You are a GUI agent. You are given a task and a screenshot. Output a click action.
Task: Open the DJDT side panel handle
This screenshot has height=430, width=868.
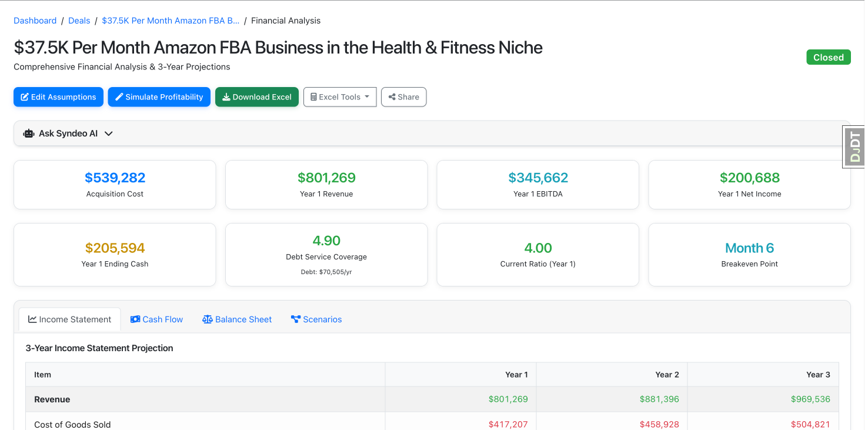coord(855,147)
